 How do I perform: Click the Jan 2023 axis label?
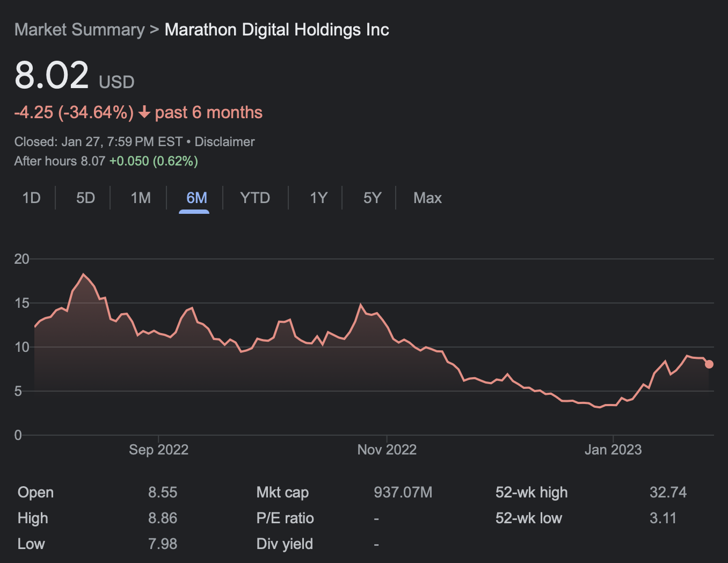tap(613, 450)
